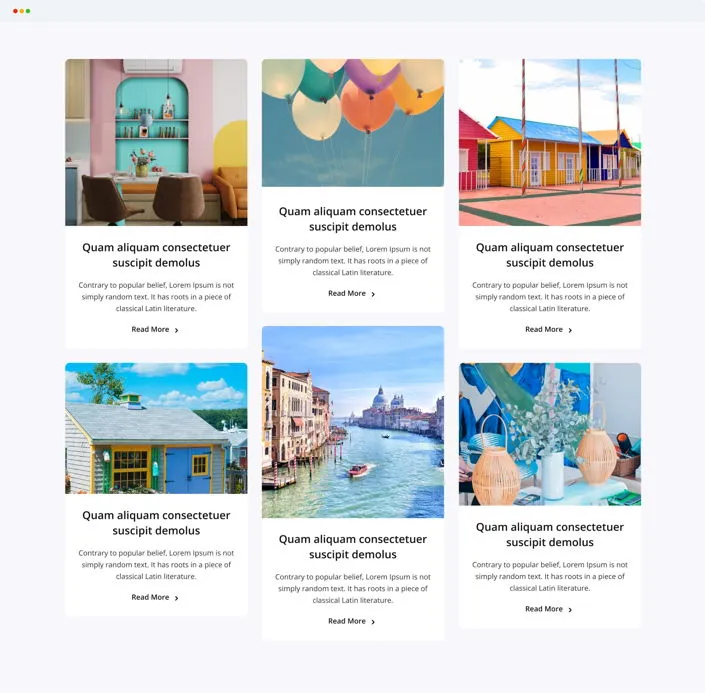The width and height of the screenshot is (705, 693).
Task: Open the colorful balloons image
Action: click(x=353, y=123)
